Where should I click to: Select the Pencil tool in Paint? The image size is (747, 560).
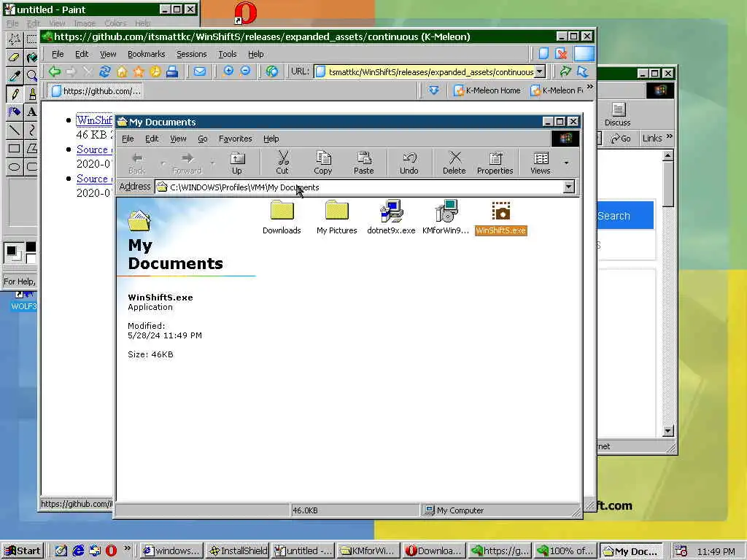[15, 94]
